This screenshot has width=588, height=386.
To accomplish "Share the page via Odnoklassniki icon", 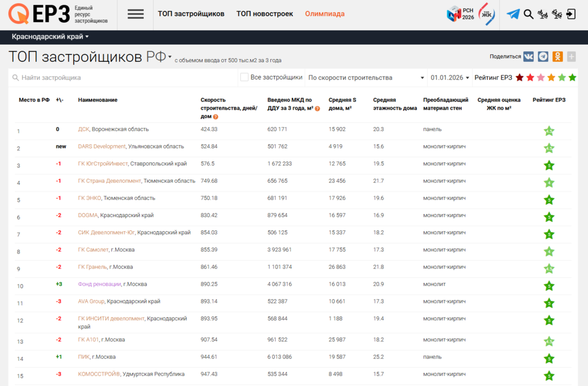I will [558, 56].
